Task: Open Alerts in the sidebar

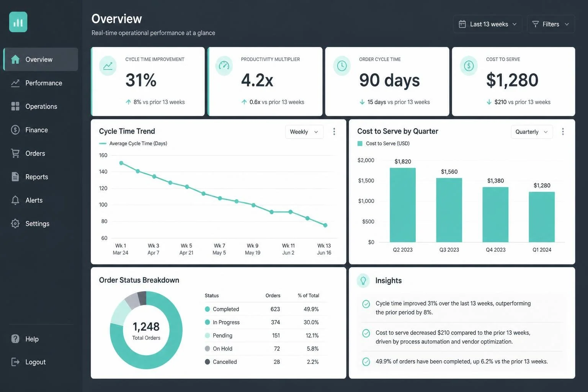Action: click(41, 200)
